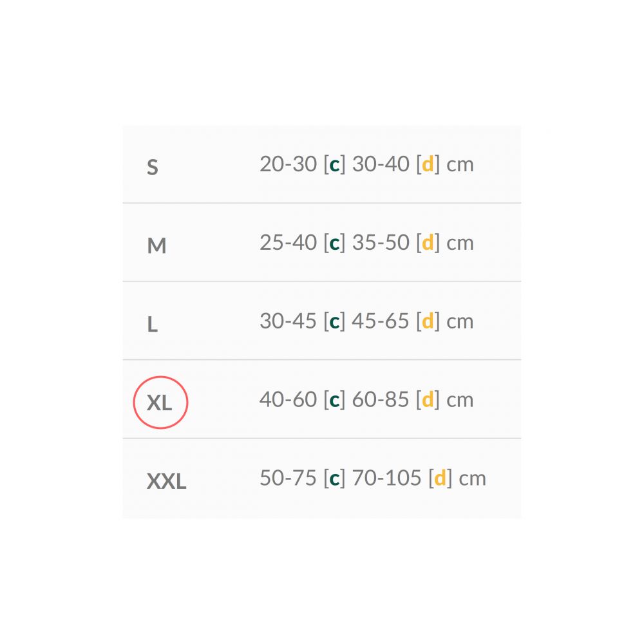
Task: Click the yellow [d] marker in S row
Action: 428,164
